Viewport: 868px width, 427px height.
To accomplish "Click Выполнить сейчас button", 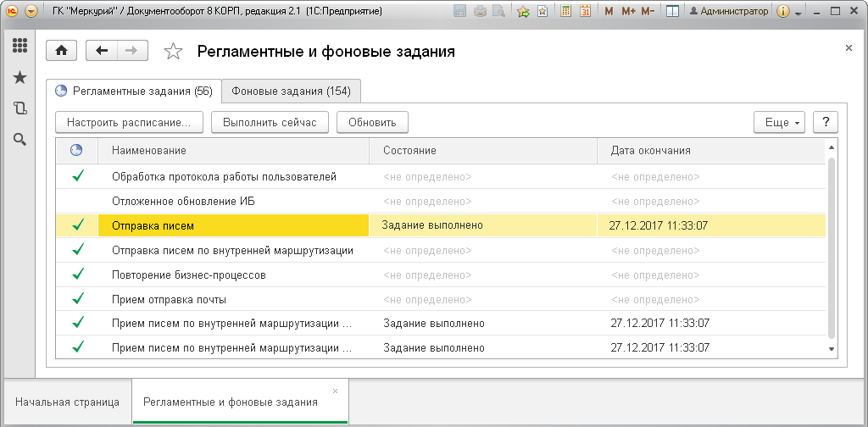I will click(x=270, y=122).
